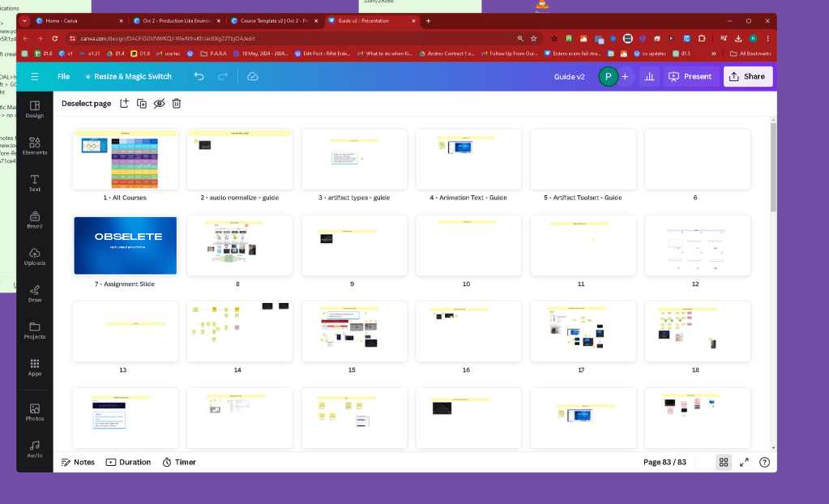Add collaborator with the plus icon

pos(625,77)
